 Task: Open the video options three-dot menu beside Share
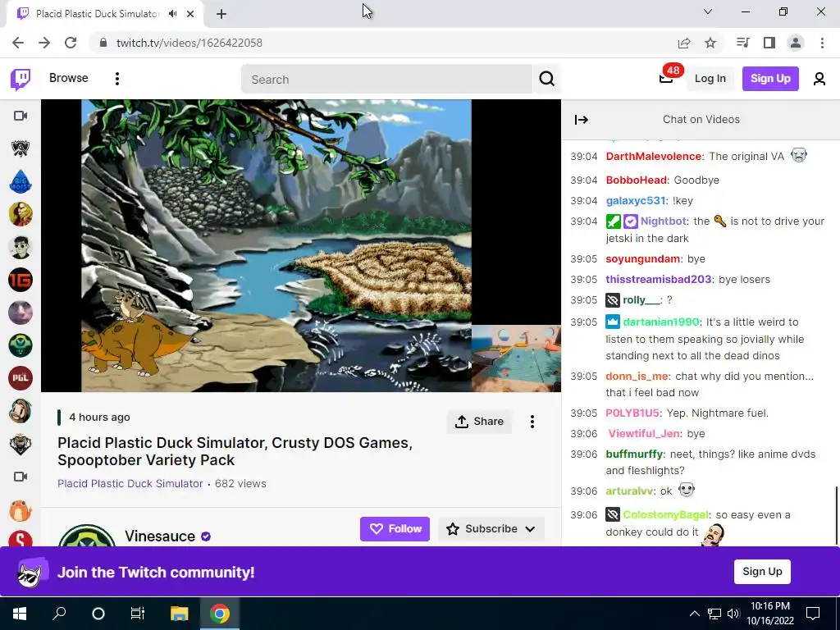click(x=532, y=422)
